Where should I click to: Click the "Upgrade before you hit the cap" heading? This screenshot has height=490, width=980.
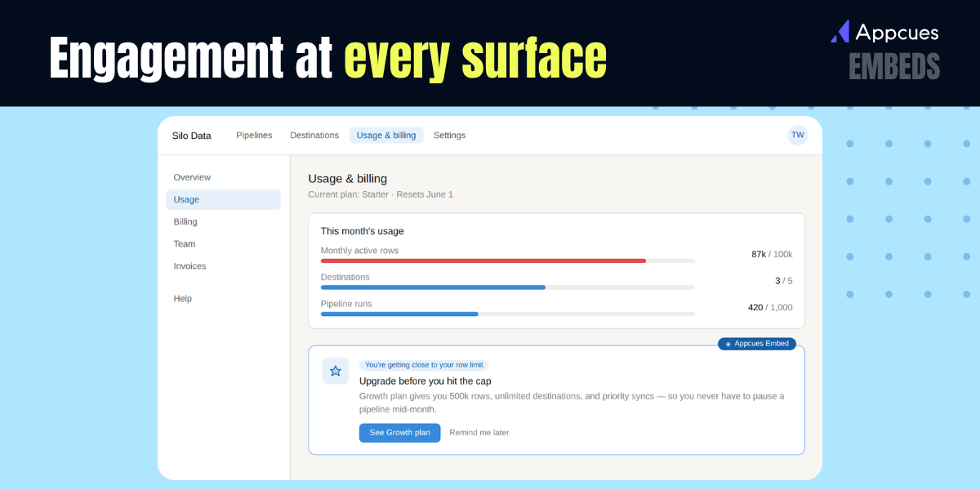coord(425,381)
